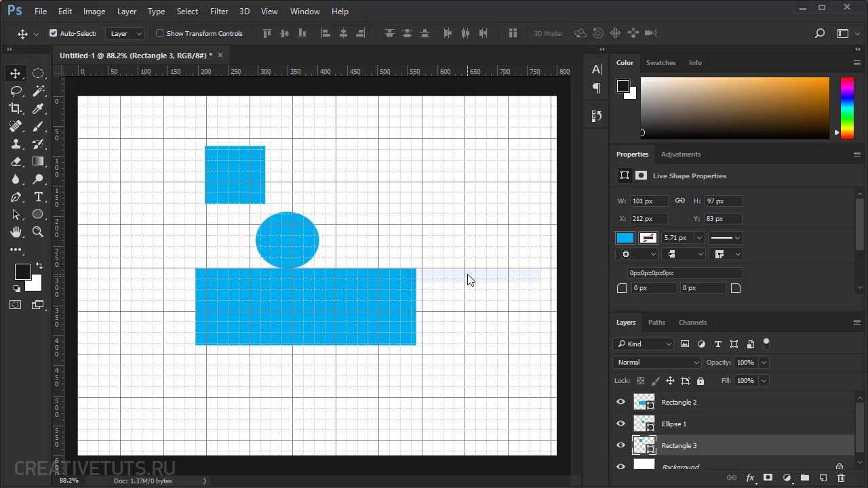Open the Opacity value dropdown arrow
868x488 pixels.
pyautogui.click(x=764, y=363)
